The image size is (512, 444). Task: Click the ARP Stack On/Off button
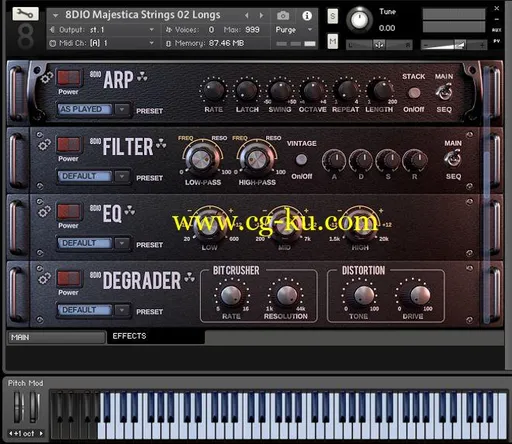pyautogui.click(x=414, y=93)
